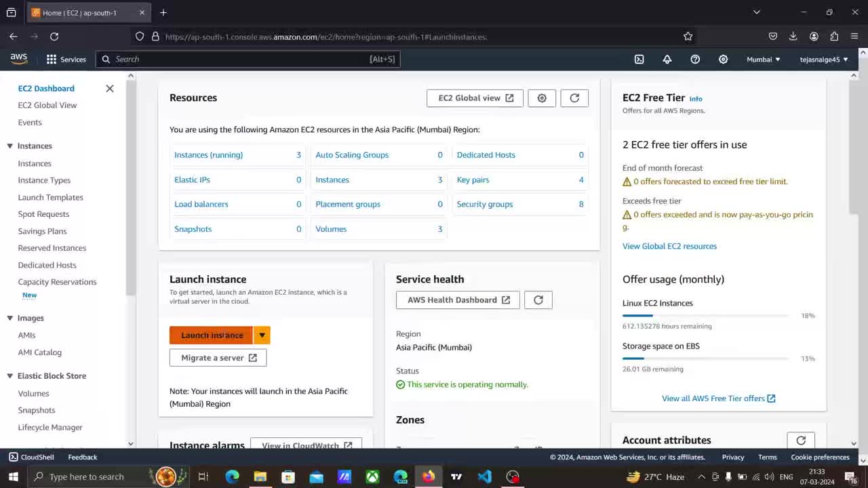Click the orange Launch instance button
The width and height of the screenshot is (868, 488).
(212, 335)
